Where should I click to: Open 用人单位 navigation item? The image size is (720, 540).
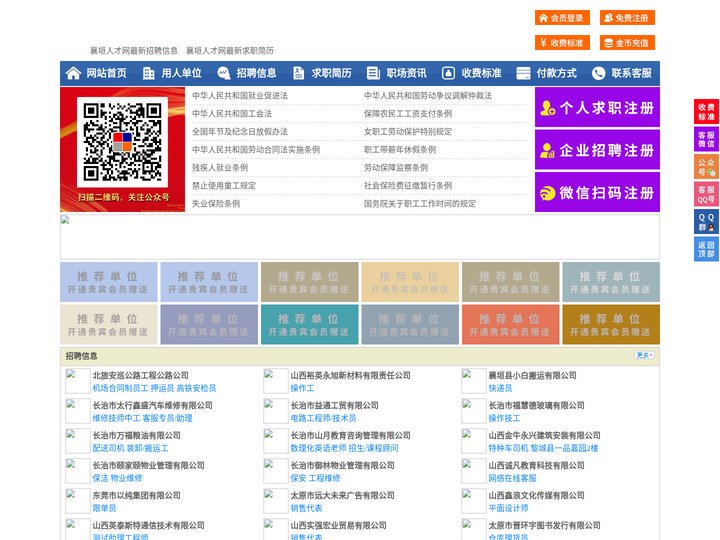[181, 73]
